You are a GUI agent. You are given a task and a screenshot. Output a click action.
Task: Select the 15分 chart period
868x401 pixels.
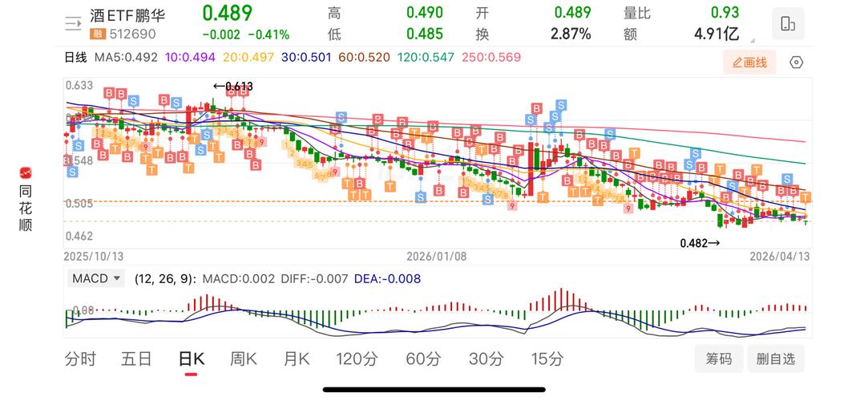point(547,359)
